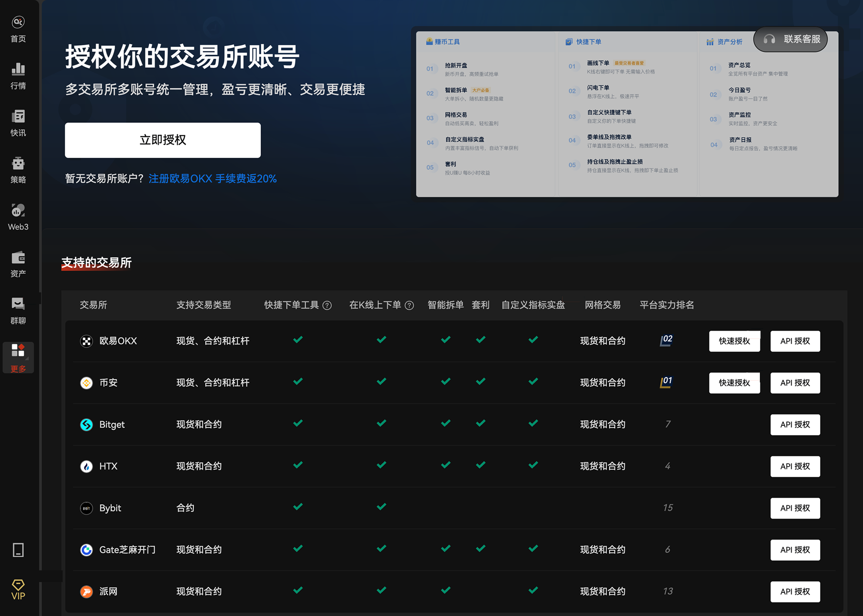The height and width of the screenshot is (616, 863).
Task: Switch to the 赚币工具 panel tab
Action: [x=444, y=42]
